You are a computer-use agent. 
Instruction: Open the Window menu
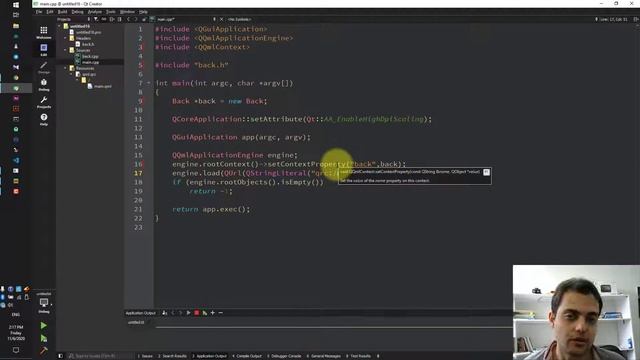pos(127,12)
